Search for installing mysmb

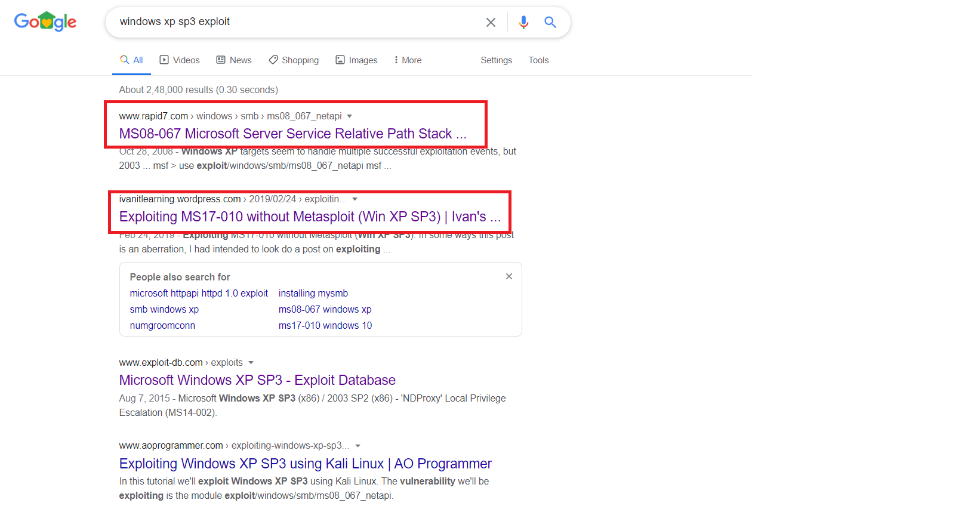point(313,294)
